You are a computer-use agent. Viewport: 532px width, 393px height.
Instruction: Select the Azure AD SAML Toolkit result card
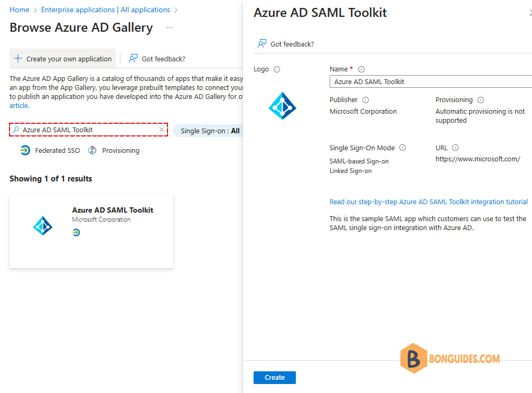pos(91,231)
